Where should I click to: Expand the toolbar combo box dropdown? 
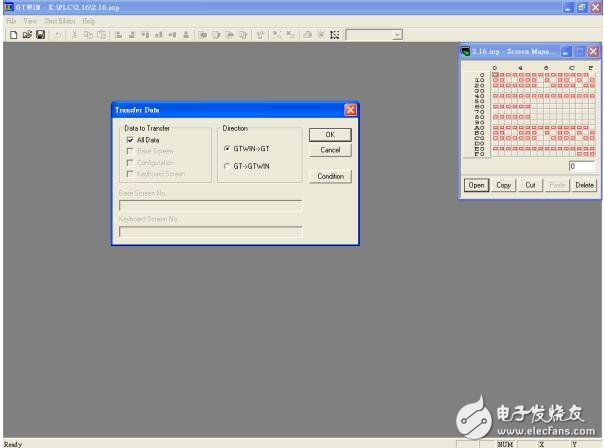click(x=397, y=35)
